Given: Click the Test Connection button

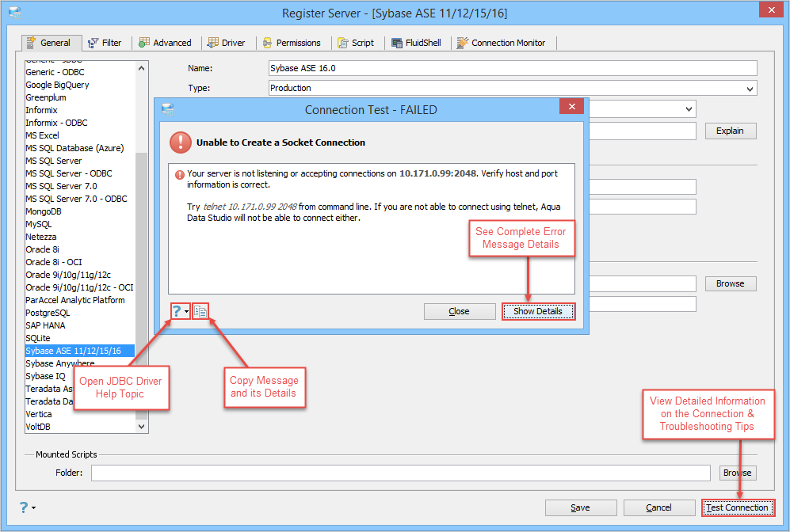Looking at the screenshot, I should click(x=738, y=507).
